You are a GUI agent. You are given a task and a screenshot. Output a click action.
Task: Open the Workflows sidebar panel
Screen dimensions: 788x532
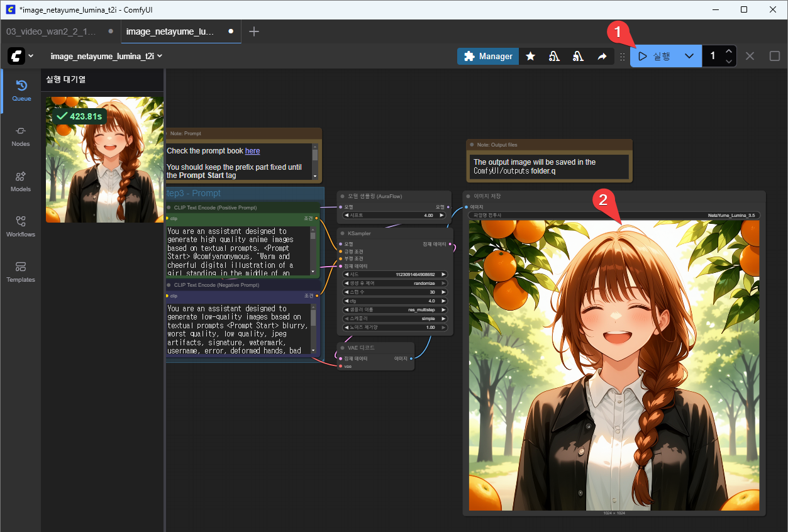21,226
